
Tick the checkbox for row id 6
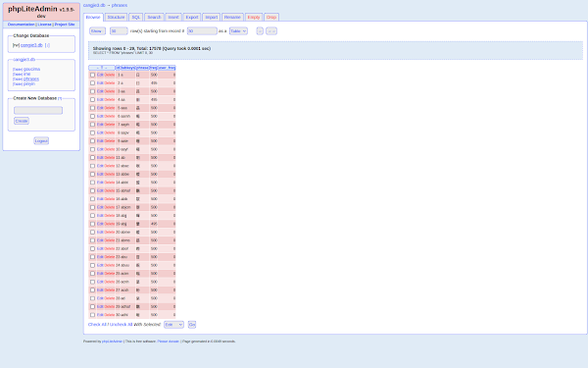[x=93, y=117]
